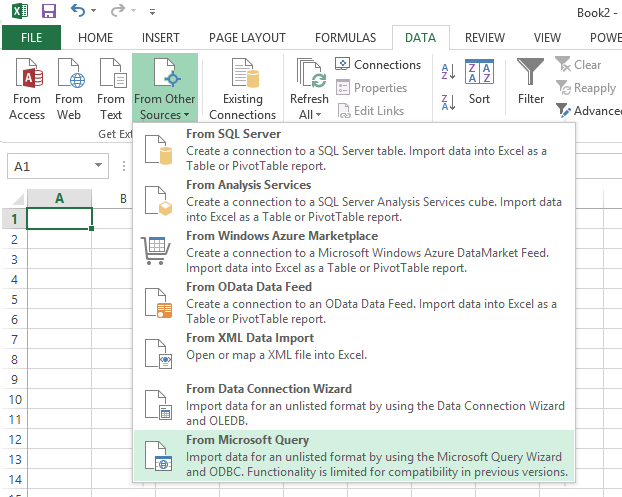Viewport: 622px width, 497px height.
Task: Open the Customize Quick Access Toolbar dropdown
Action: coord(152,12)
